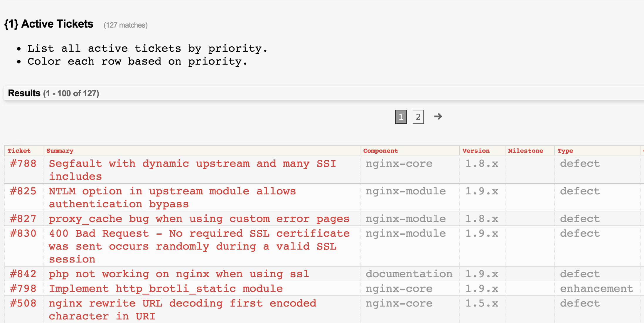This screenshot has width=644, height=323.
Task: Sort by Component column header
Action: click(380, 151)
